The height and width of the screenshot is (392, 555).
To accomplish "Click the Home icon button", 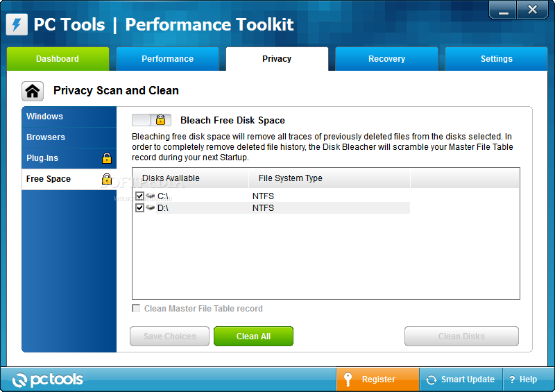I will click(33, 91).
